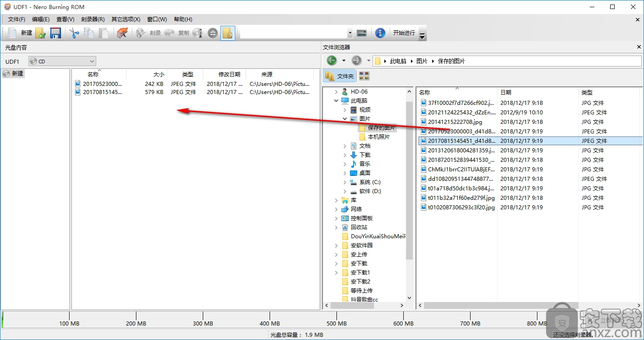Viewport: 644px width, 340px height.
Task: Open the 其它选项(X) menu
Action: point(126,19)
